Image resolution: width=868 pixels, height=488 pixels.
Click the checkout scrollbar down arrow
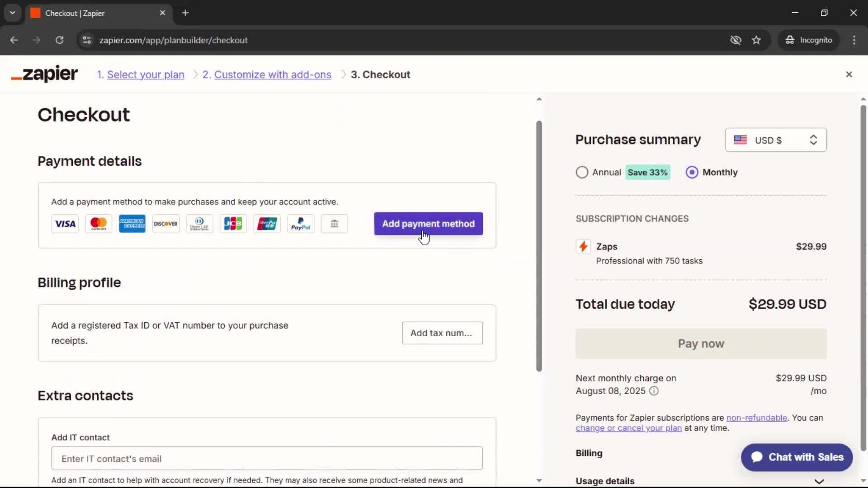coord(539,480)
